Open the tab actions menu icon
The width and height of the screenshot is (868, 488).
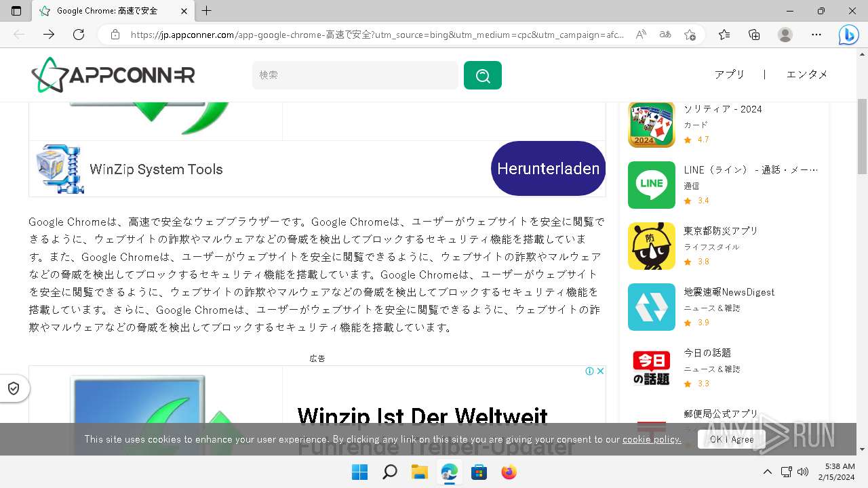[16, 11]
